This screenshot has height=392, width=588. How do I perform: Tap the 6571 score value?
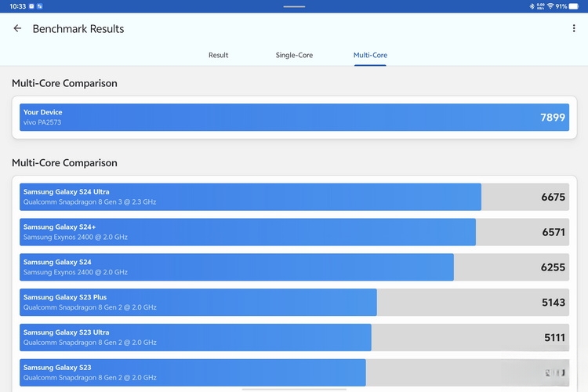554,232
